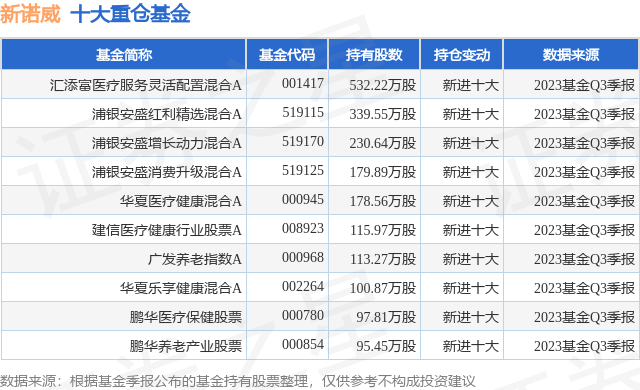Select the 持有股数 column header
Screen dimensions: 640x390
coord(374,54)
